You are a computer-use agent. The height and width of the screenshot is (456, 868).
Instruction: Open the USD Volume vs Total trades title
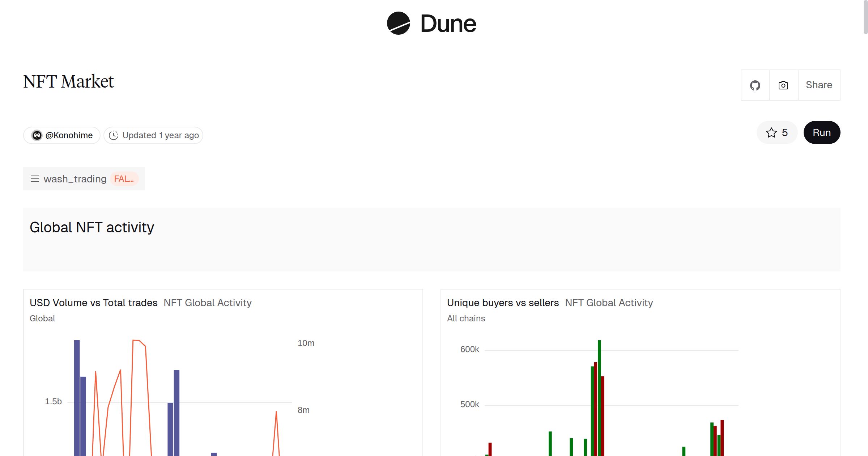(x=93, y=303)
